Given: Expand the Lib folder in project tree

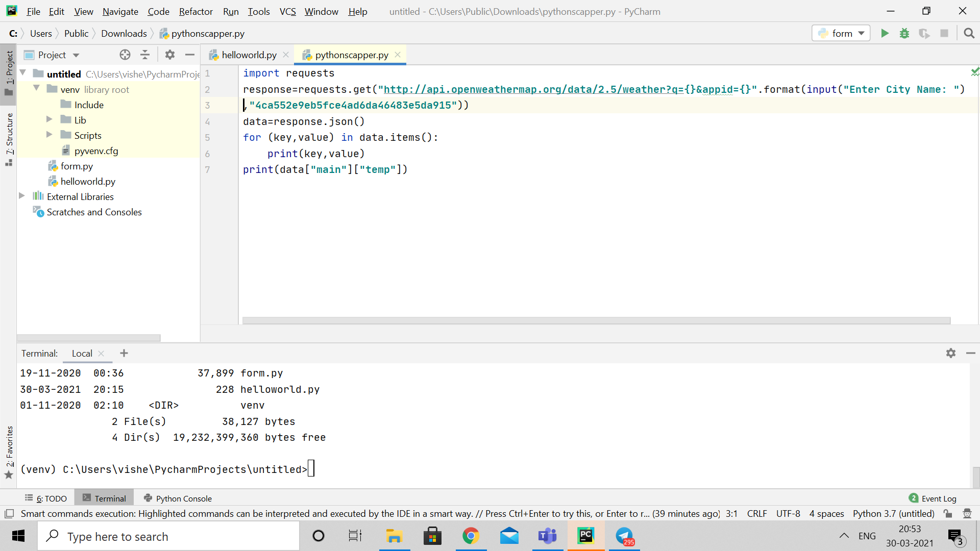Looking at the screenshot, I should tap(50, 119).
